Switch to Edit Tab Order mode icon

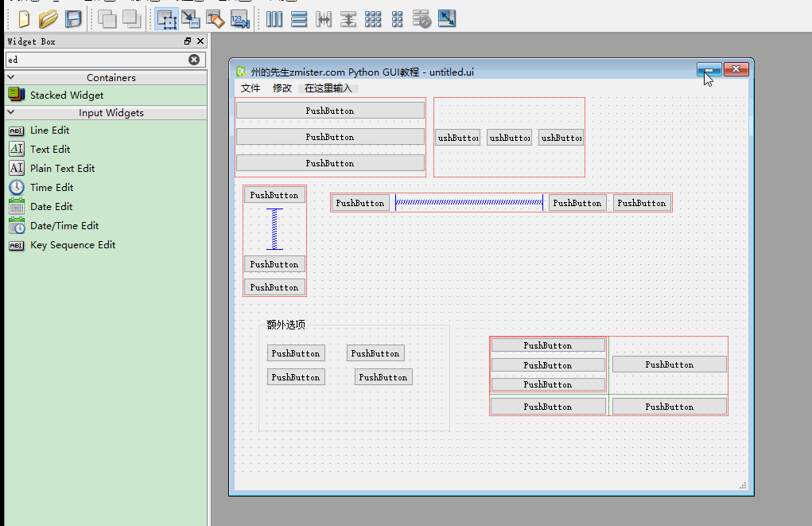[x=239, y=19]
